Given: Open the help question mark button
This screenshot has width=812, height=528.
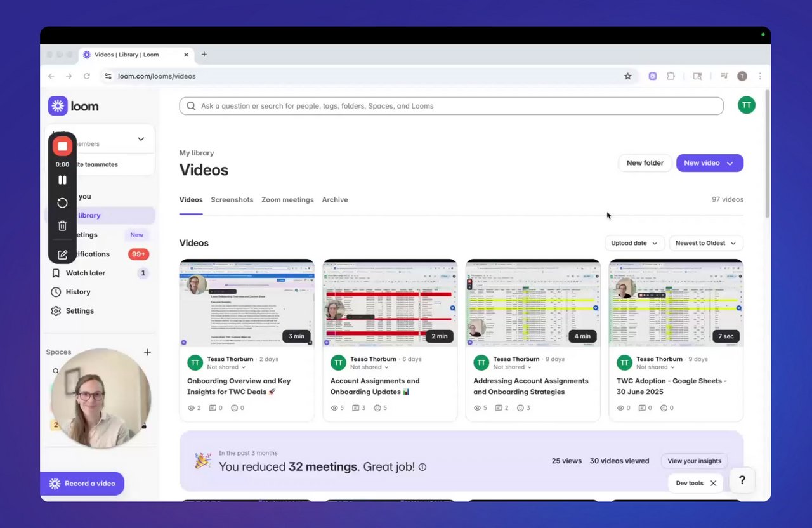Looking at the screenshot, I should (x=742, y=480).
